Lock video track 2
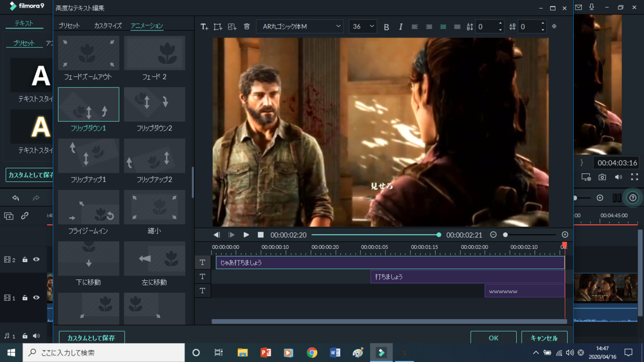The image size is (644, 362). [25, 260]
